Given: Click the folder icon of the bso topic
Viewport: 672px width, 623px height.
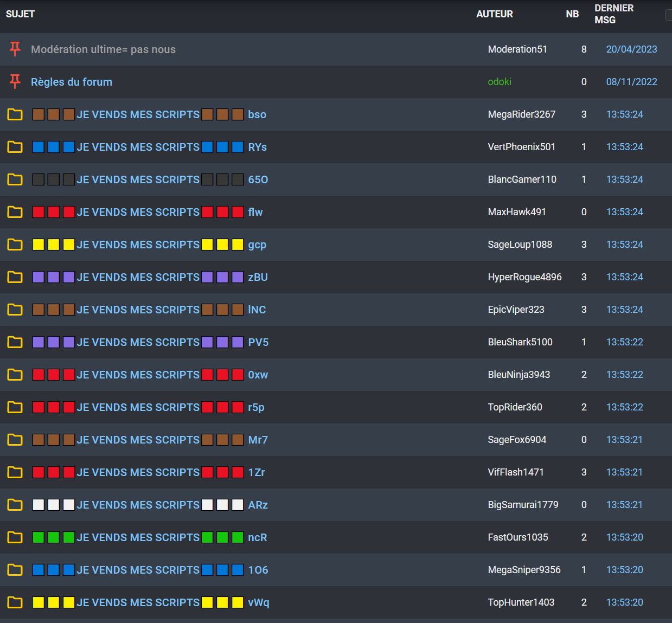Looking at the screenshot, I should (x=15, y=114).
